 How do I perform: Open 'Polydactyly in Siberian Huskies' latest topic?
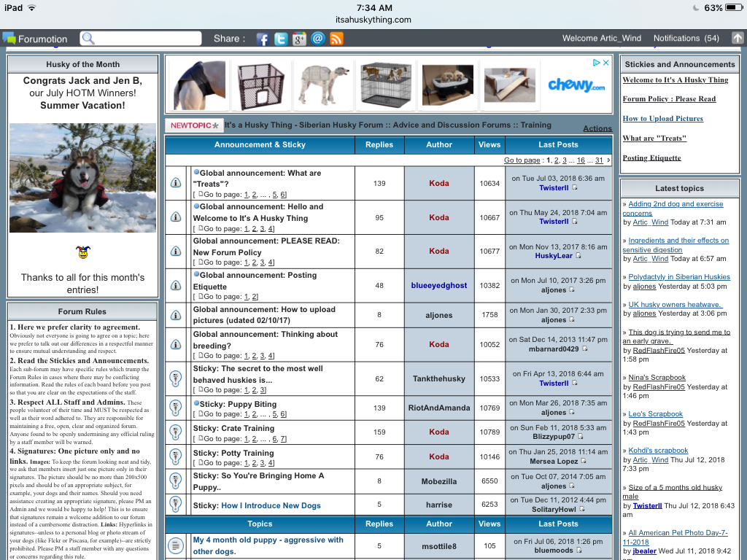click(679, 277)
